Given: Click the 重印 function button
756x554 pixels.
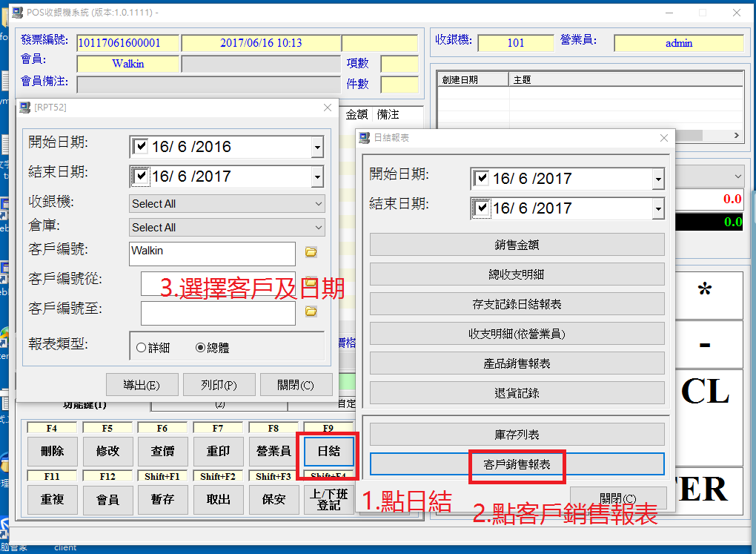Looking at the screenshot, I should pos(218,451).
